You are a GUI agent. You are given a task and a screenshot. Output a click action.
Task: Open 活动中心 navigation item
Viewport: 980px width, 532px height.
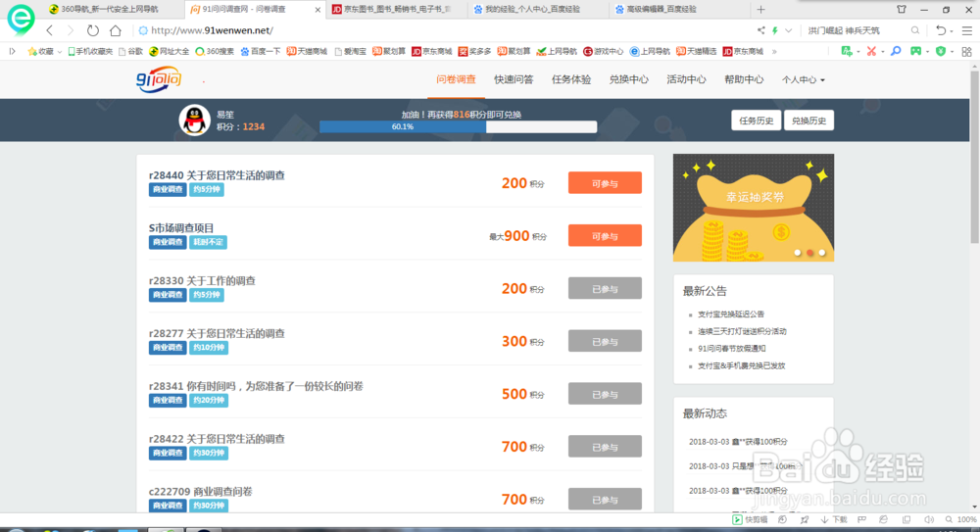point(686,79)
